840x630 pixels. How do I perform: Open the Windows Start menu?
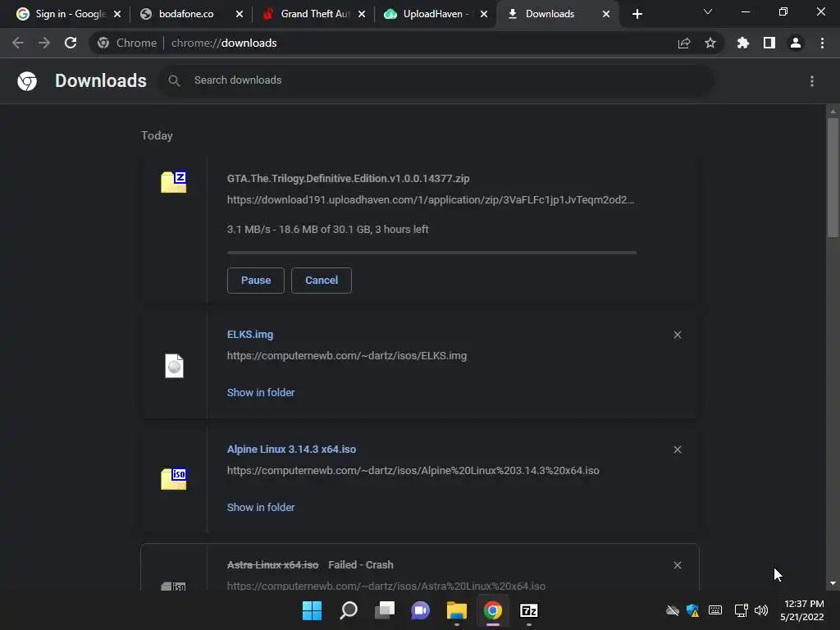pyautogui.click(x=313, y=610)
